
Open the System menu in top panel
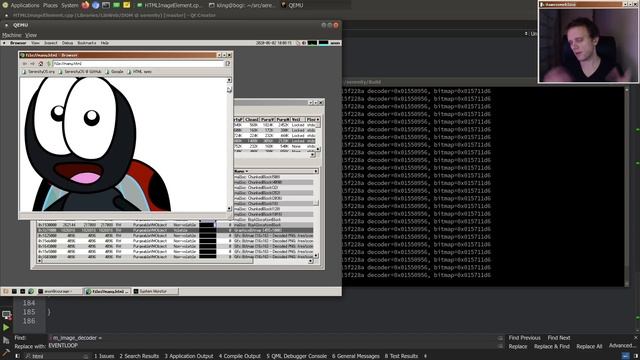(x=70, y=5)
